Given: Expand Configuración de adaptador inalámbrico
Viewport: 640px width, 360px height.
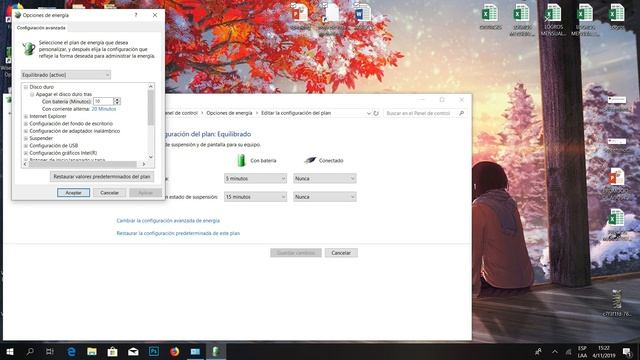Looking at the screenshot, I should [26, 131].
